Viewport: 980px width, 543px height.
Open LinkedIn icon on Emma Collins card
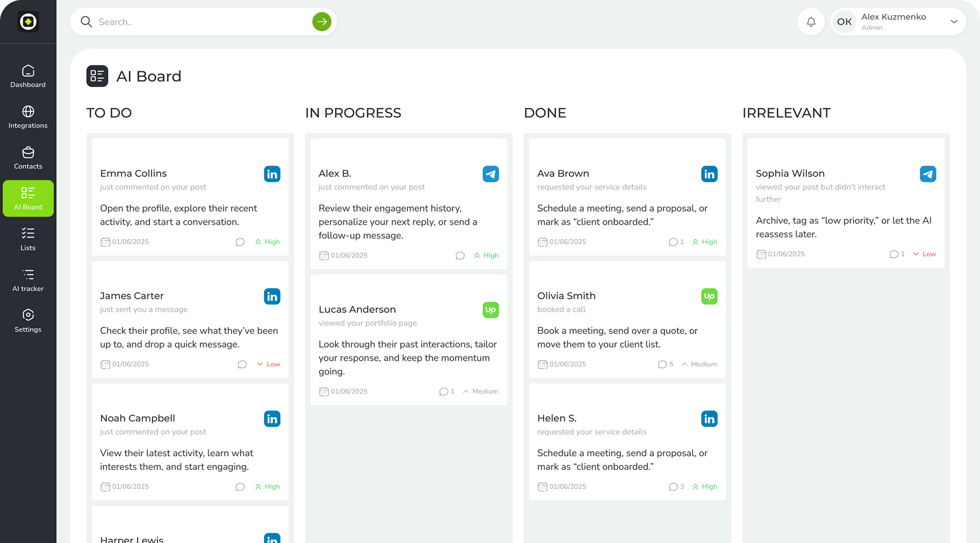pos(272,174)
